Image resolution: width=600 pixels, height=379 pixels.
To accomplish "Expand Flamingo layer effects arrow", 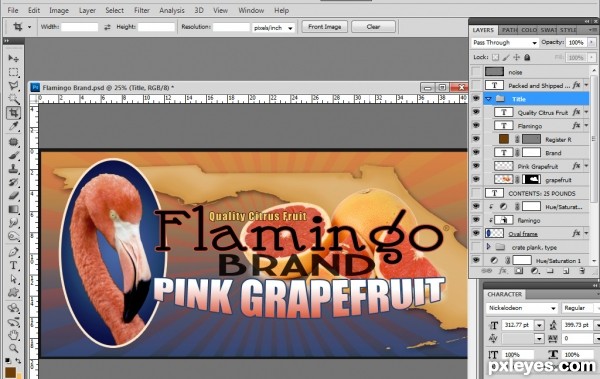I will 586,126.
